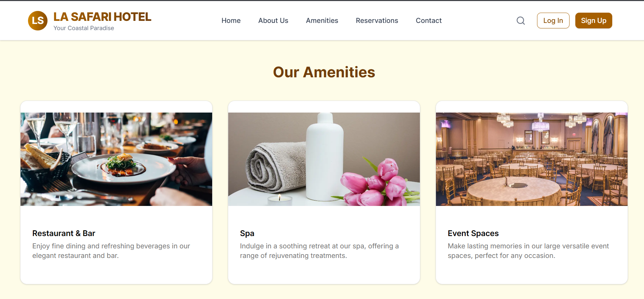Open the About Us page
Screen dimensions: 644x299
click(x=273, y=21)
